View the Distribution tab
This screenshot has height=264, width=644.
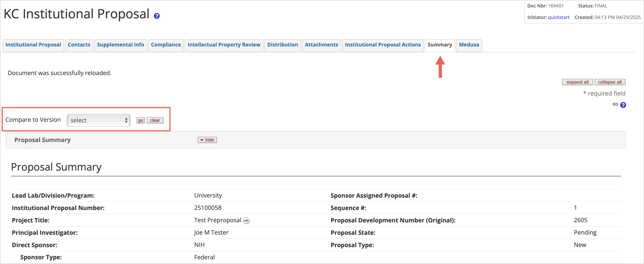pos(283,45)
